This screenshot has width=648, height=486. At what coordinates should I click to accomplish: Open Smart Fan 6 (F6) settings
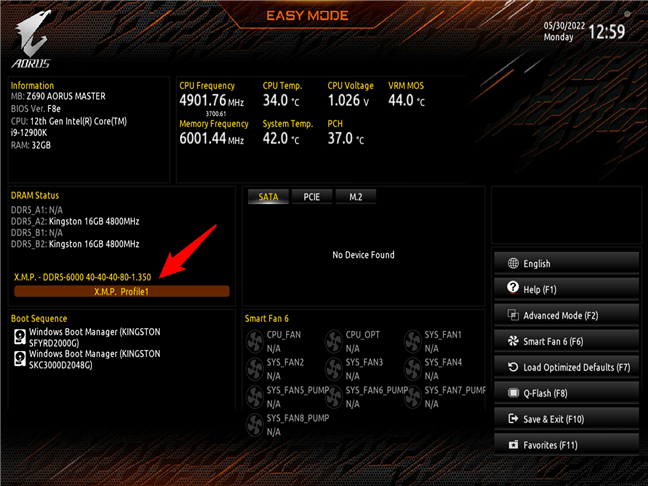(x=566, y=341)
